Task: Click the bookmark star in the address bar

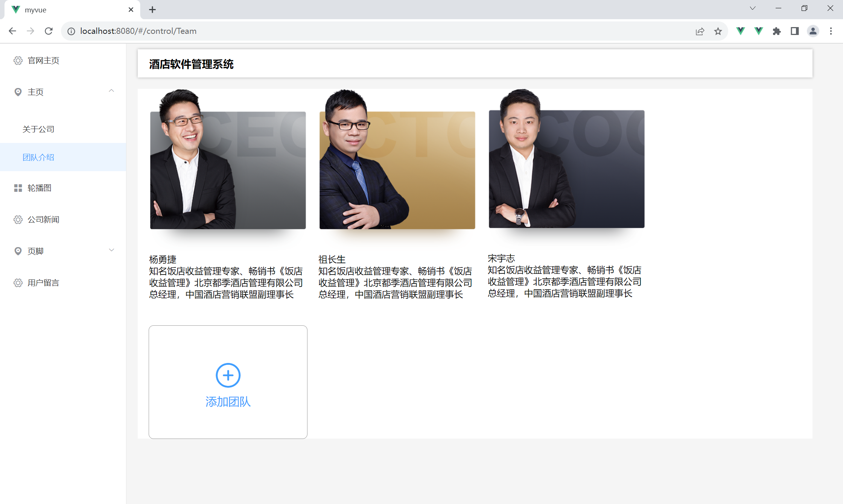Action: pyautogui.click(x=718, y=31)
